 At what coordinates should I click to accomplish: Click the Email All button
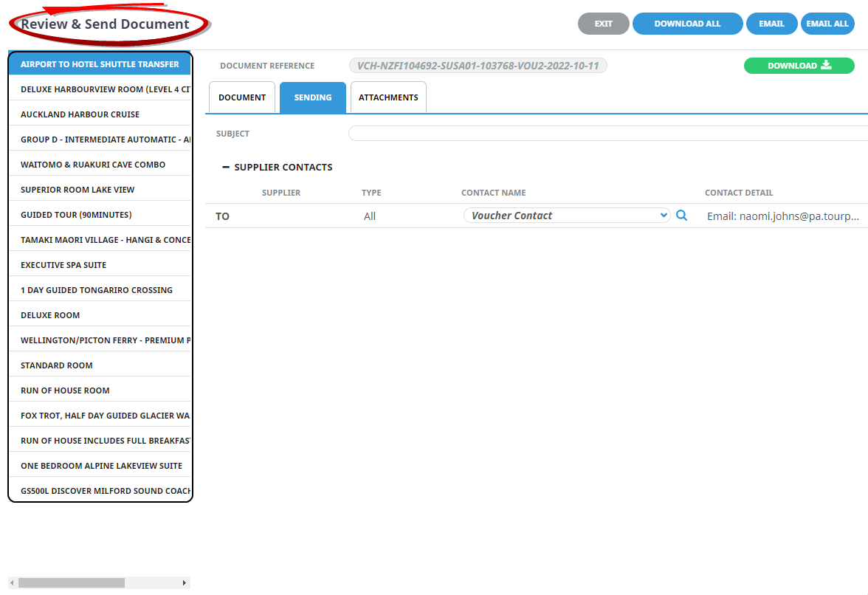827,24
